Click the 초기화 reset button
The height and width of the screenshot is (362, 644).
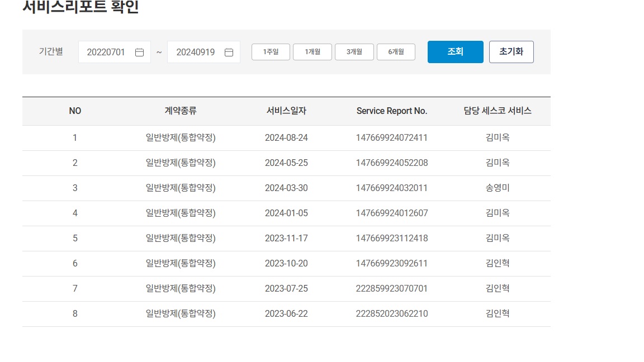coord(511,52)
